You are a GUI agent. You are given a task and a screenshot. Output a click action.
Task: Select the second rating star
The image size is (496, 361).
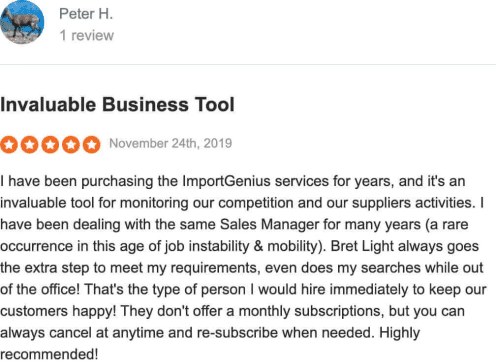point(30,145)
